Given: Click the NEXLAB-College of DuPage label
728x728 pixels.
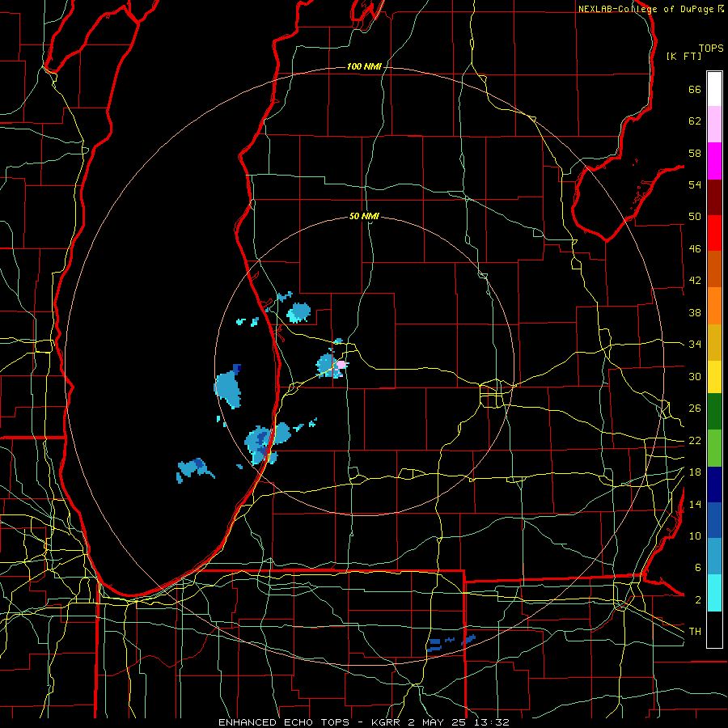Looking at the screenshot, I should (x=650, y=9).
